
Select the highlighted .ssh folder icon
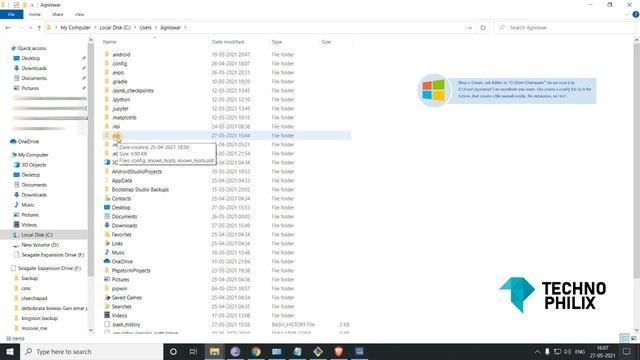[x=107, y=136]
